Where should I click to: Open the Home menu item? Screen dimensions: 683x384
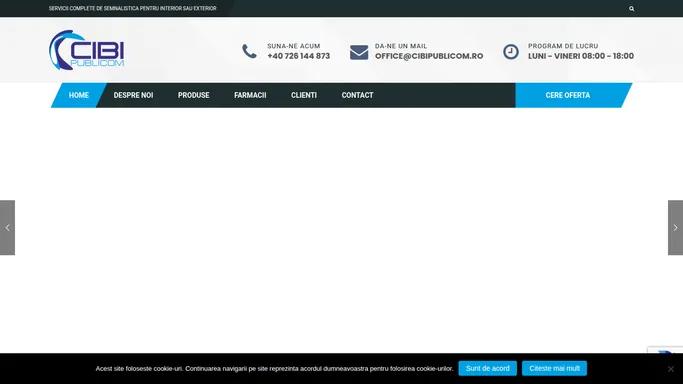coord(78,95)
